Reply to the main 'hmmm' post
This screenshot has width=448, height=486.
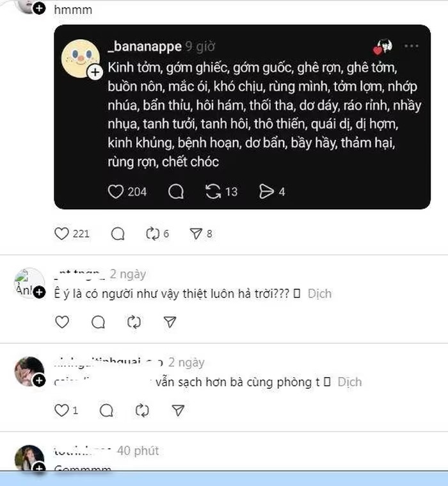pyautogui.click(x=118, y=234)
